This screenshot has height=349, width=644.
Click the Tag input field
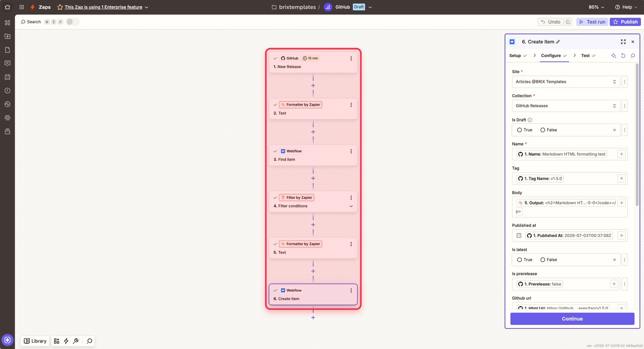tap(570, 179)
